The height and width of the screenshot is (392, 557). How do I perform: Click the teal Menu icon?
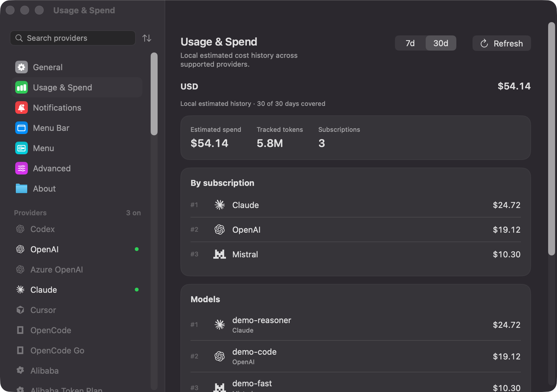pos(22,148)
